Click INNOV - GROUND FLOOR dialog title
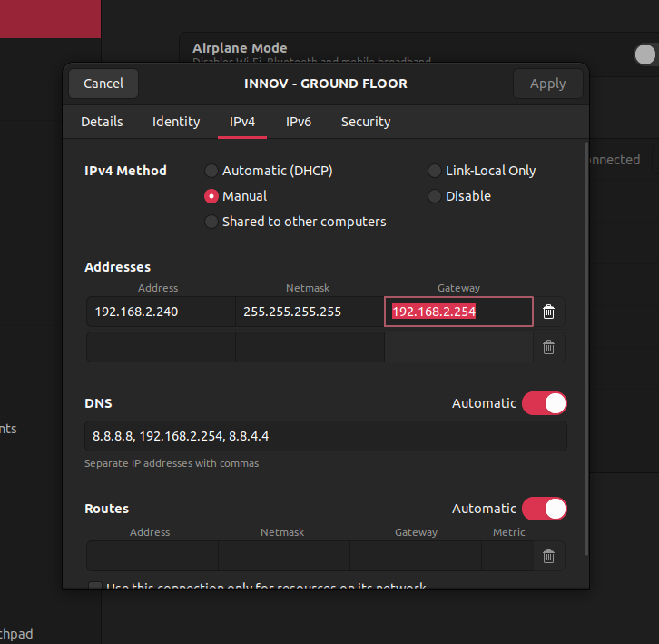This screenshot has height=644, width=659. click(326, 84)
